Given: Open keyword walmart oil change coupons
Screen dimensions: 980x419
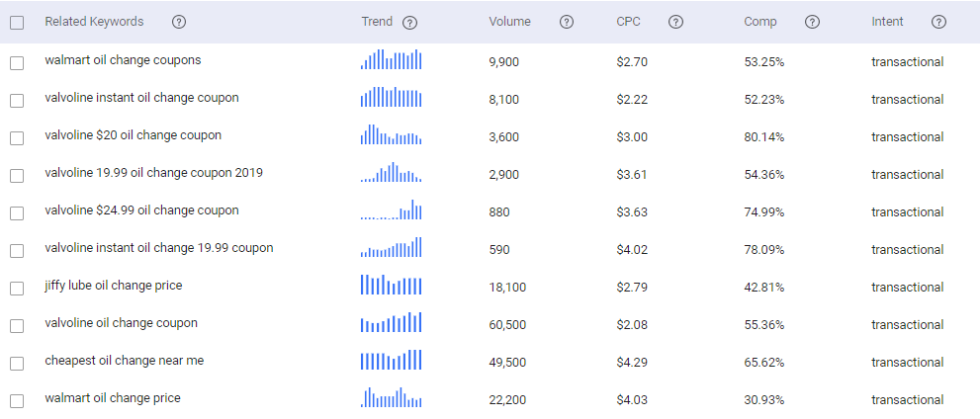Looking at the screenshot, I should [x=124, y=60].
